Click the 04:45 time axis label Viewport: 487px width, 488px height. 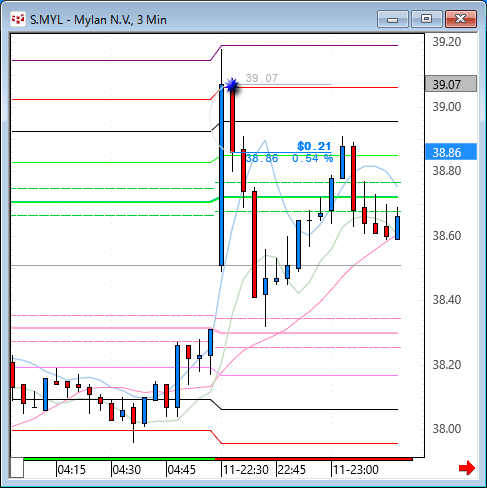182,470
